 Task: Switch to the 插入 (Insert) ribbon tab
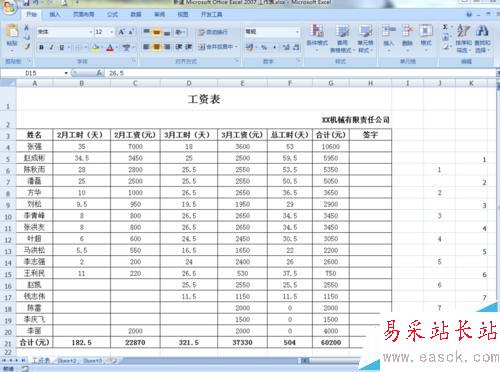(55, 14)
